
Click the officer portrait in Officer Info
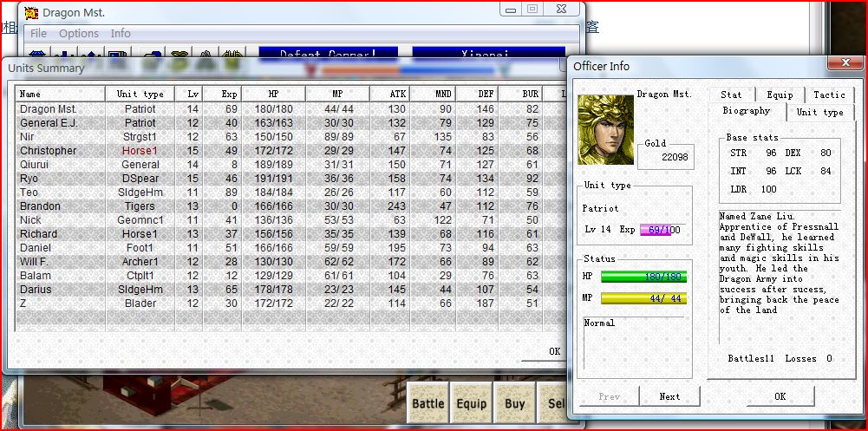tap(605, 119)
